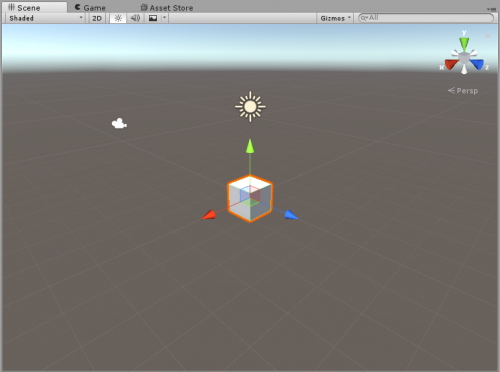The image size is (500, 372).
Task: Switch to the Game tab
Action: pos(90,8)
